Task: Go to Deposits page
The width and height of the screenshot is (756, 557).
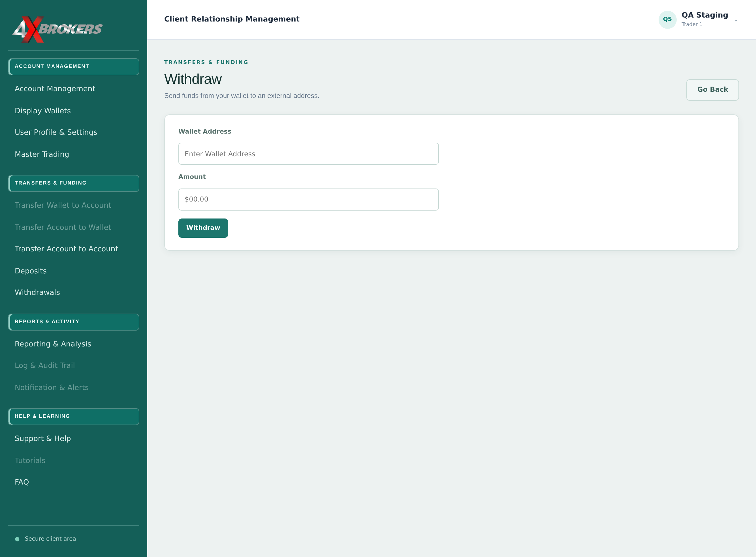Action: 31,271
